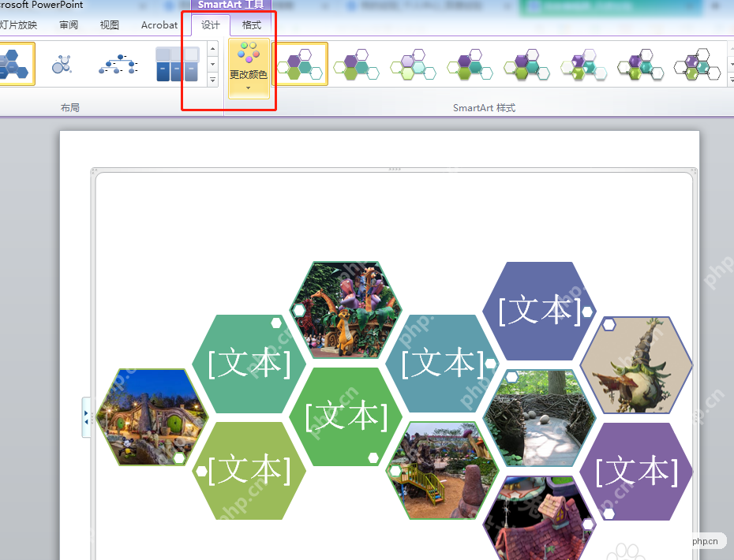Select olive-green [文本] hexagon at lower left

pyautogui.click(x=249, y=471)
